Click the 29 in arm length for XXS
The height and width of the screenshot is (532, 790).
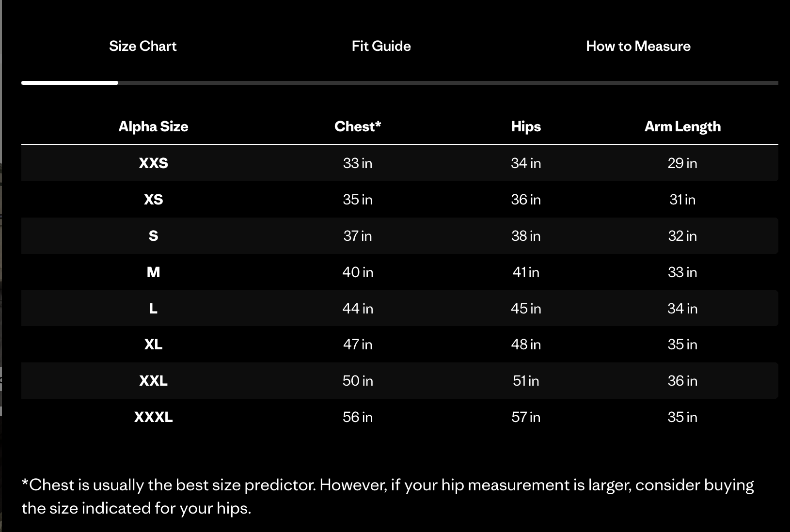click(x=682, y=163)
